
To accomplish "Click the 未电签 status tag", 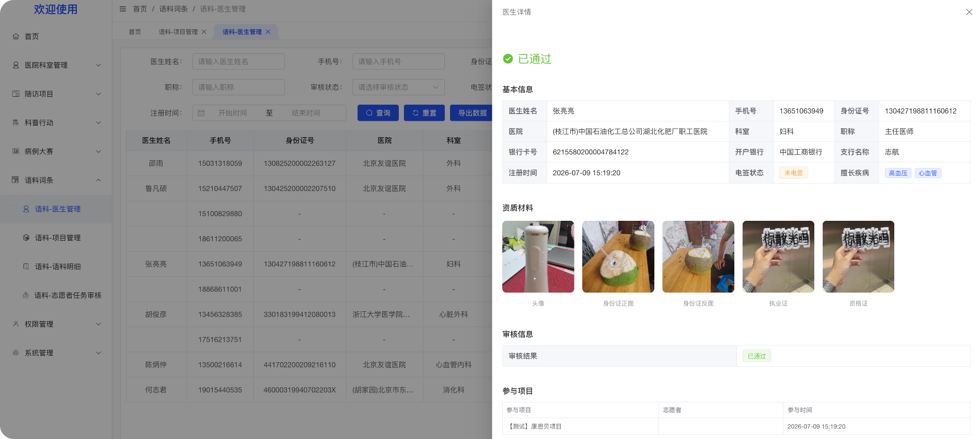I will (793, 173).
